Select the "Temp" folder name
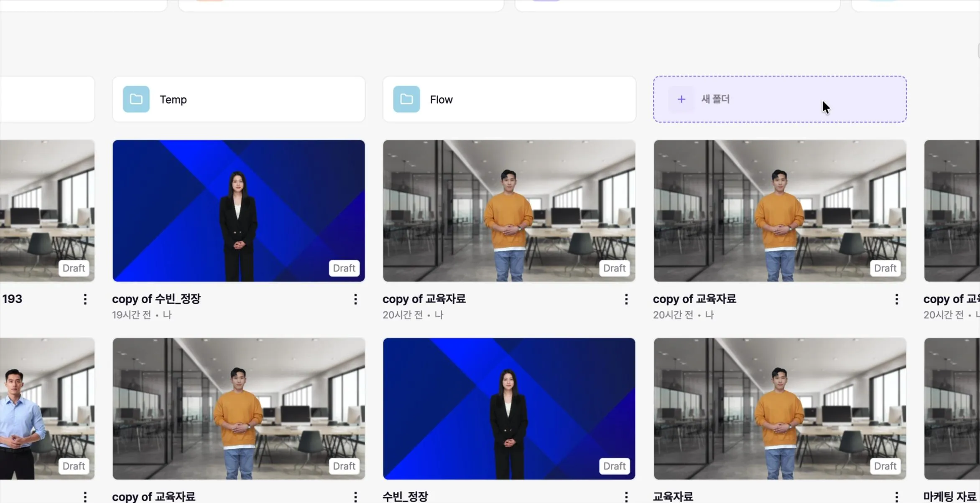The image size is (980, 503). coord(173,99)
